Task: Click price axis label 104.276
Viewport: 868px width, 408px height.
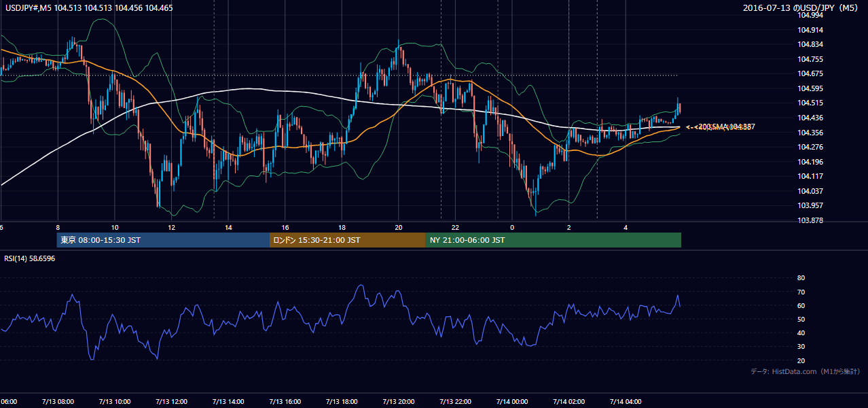Action: (x=810, y=147)
